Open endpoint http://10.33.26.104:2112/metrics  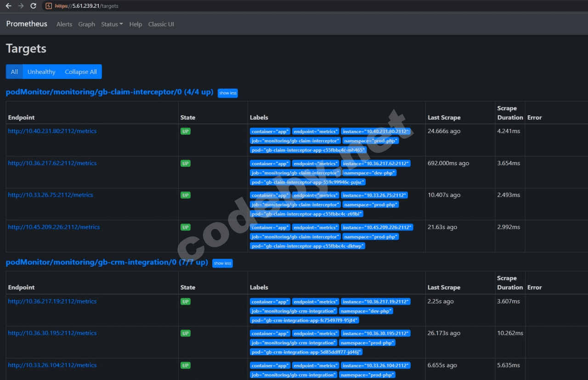[52, 365]
